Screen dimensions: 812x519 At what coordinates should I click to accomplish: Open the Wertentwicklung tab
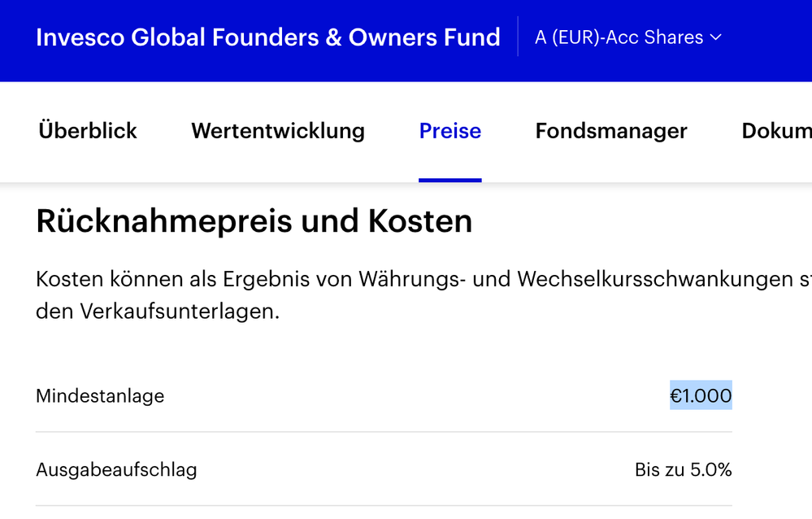point(278,131)
